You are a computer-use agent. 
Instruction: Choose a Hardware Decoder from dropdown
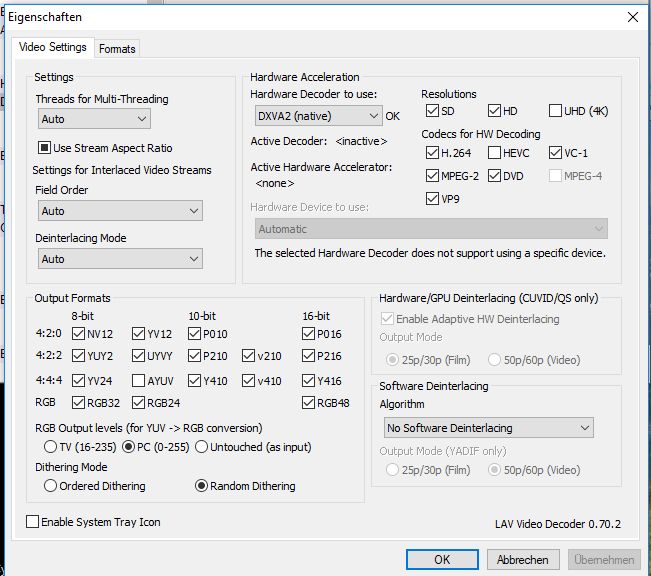[316, 116]
